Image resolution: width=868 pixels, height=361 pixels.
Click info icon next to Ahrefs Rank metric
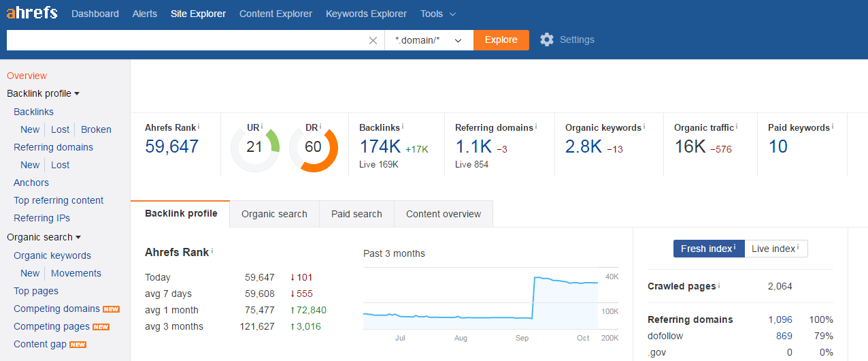(x=199, y=127)
